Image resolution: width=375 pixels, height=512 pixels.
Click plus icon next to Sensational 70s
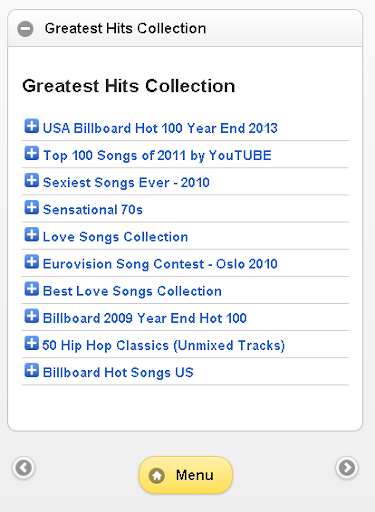click(x=32, y=207)
